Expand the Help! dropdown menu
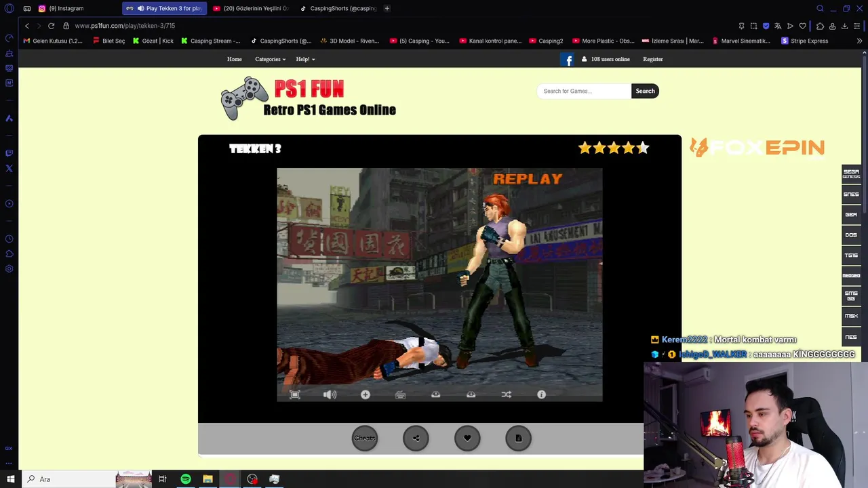The image size is (868, 488). coord(305,59)
